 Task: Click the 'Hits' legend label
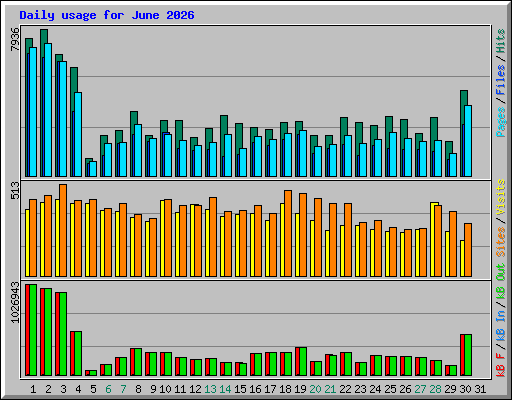pyautogui.click(x=500, y=41)
